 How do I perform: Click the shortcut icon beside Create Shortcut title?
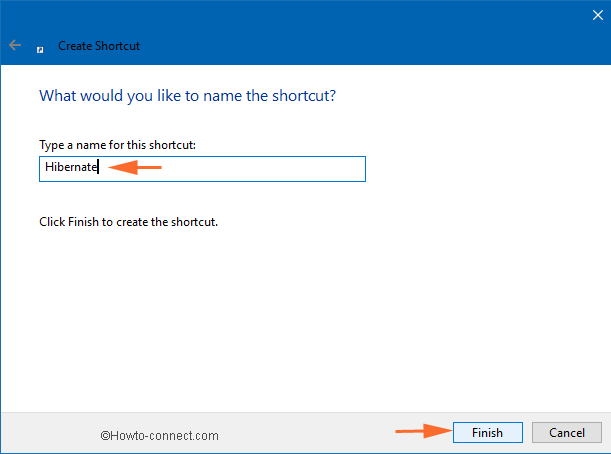40,49
